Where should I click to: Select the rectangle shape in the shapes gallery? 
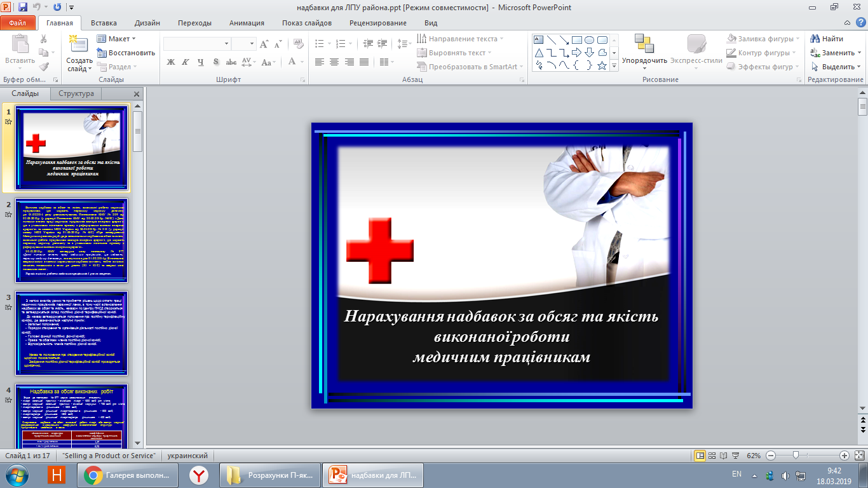click(x=576, y=39)
